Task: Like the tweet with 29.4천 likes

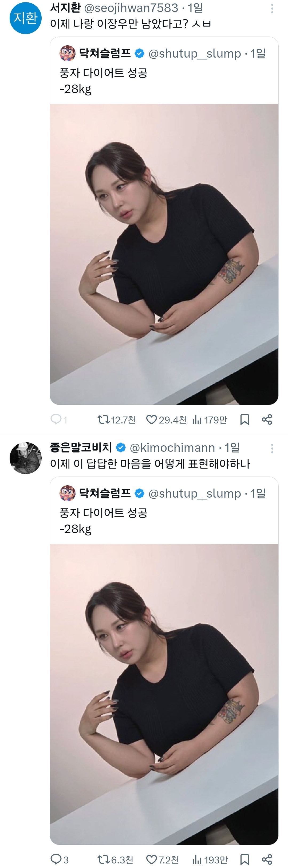Action: point(152,419)
